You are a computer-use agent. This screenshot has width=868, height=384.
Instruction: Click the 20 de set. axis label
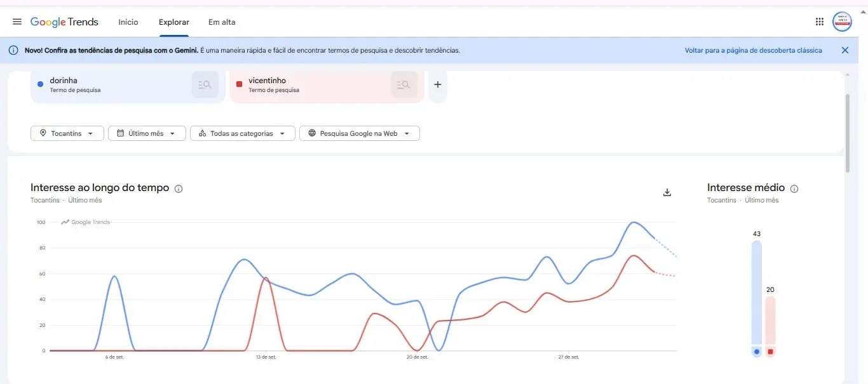pyautogui.click(x=417, y=357)
